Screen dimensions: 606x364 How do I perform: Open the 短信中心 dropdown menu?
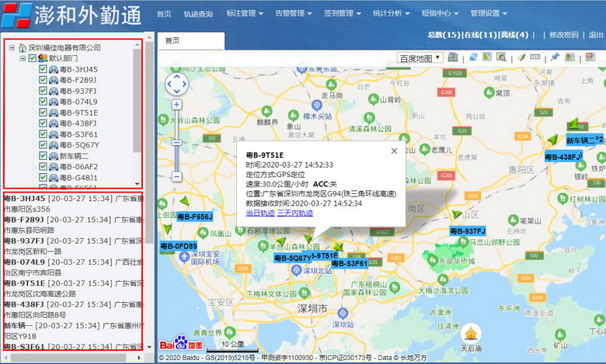click(x=440, y=13)
